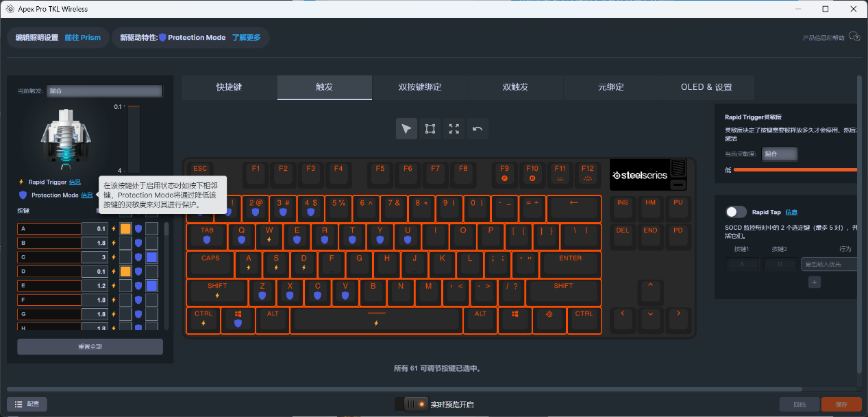Select the spacebar key on keyboard image
Image resolution: width=868 pixels, height=417 pixels.
(376, 320)
